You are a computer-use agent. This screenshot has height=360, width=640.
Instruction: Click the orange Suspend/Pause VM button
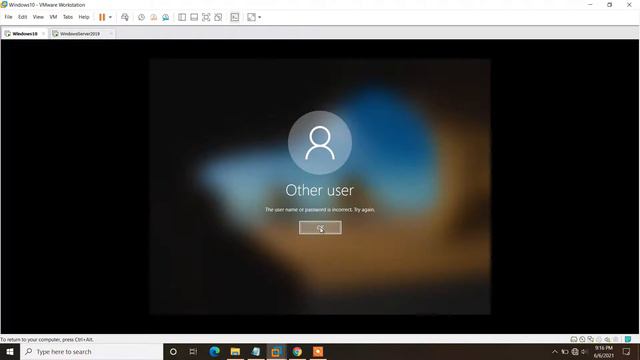point(102,17)
